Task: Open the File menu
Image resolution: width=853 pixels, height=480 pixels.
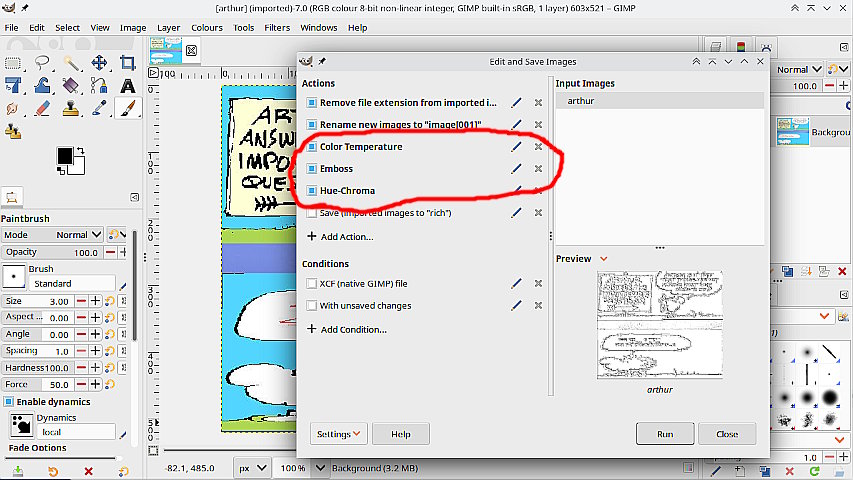Action: tap(11, 27)
